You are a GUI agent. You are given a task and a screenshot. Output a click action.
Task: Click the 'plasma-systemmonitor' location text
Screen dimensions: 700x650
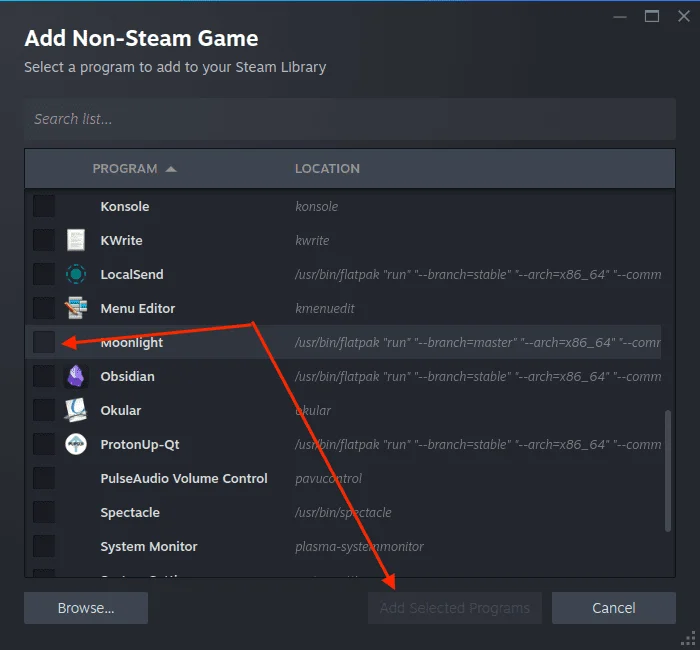359,547
